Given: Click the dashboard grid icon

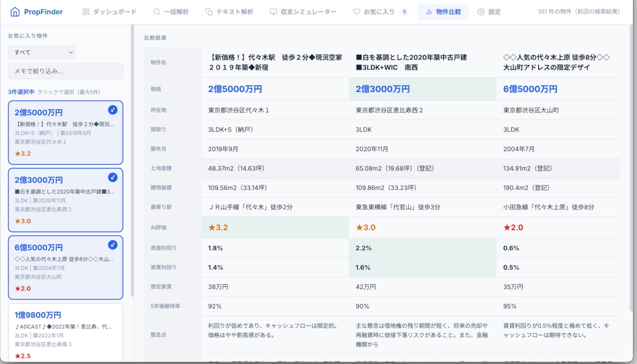Looking at the screenshot, I should [x=86, y=11].
